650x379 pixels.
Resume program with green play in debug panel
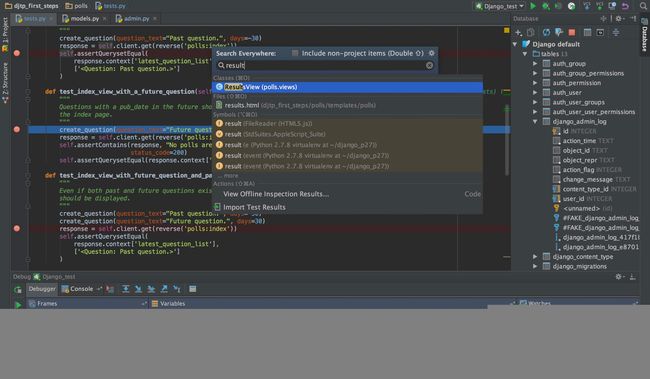[x=18, y=305]
